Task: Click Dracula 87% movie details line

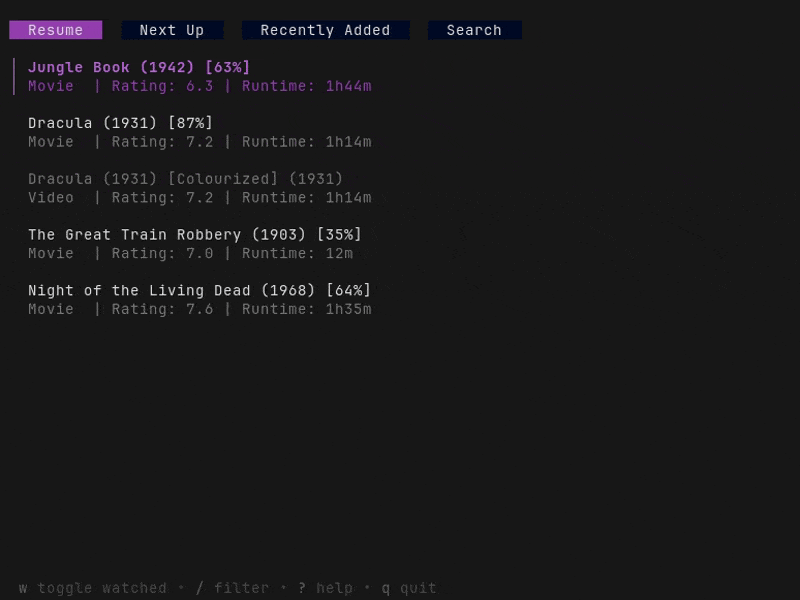Action: click(200, 142)
